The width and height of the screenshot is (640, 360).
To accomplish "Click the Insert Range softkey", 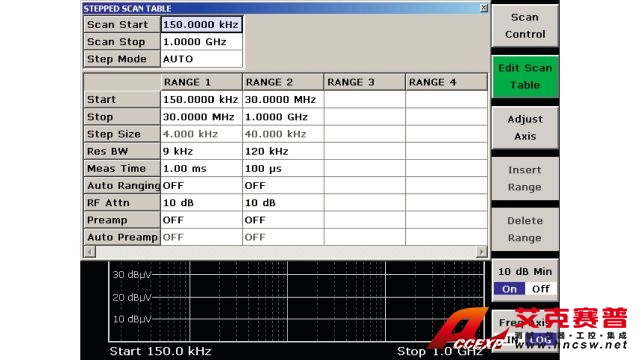I will (x=525, y=178).
